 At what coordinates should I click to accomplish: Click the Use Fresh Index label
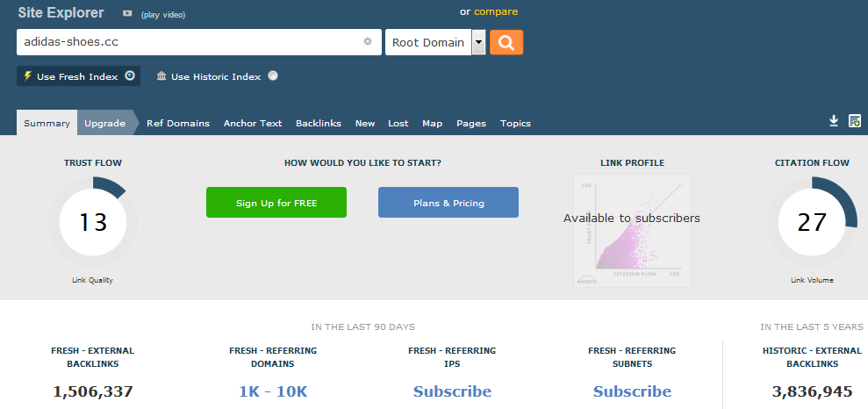click(x=77, y=77)
